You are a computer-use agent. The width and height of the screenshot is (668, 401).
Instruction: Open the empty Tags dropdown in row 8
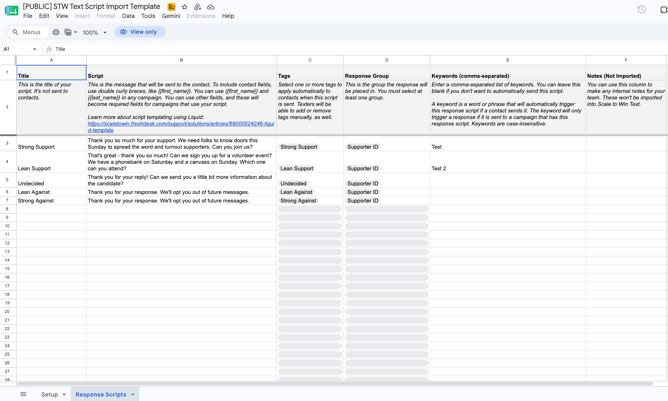(x=310, y=209)
